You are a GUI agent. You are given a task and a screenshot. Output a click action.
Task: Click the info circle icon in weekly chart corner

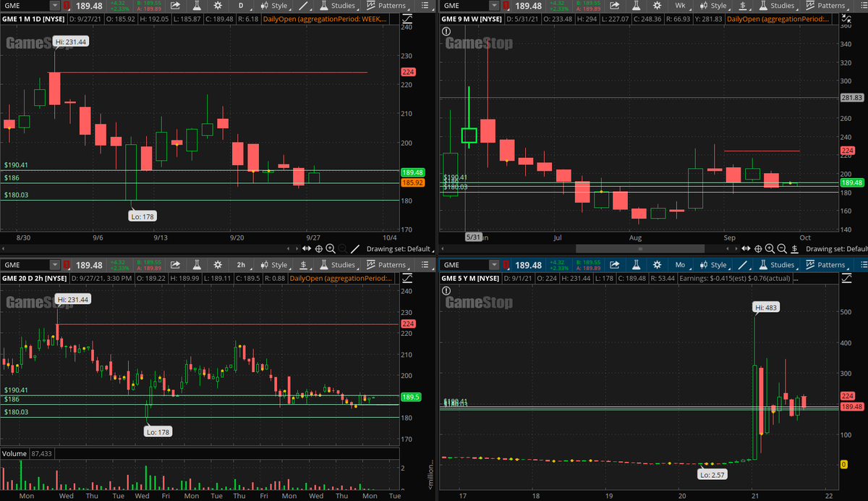click(445, 31)
